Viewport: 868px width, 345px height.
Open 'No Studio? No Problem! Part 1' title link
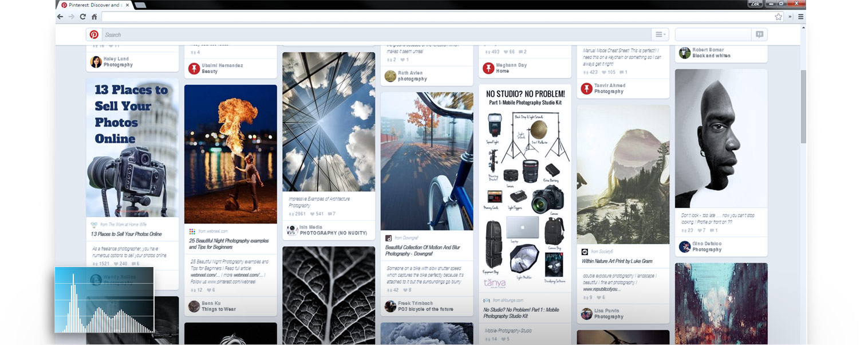tap(522, 312)
